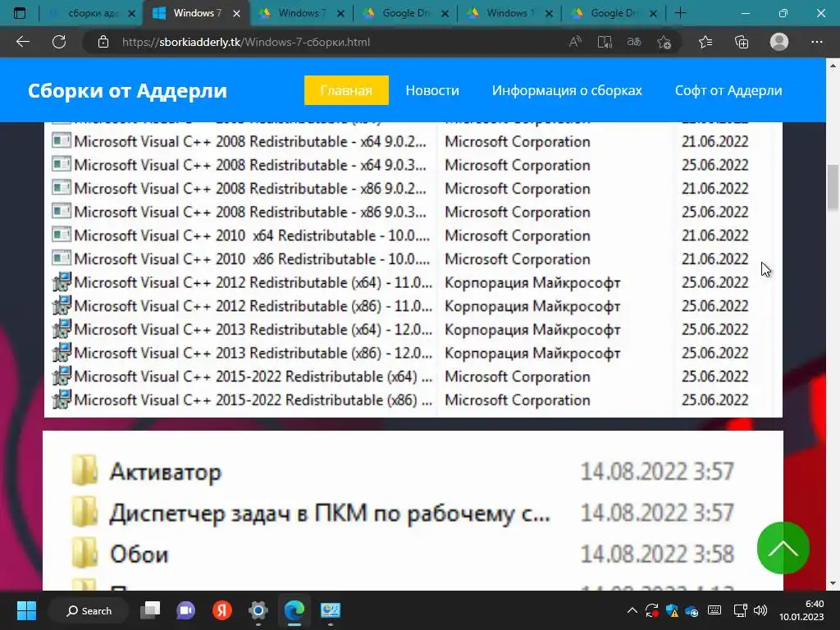840x630 pixels.
Task: Open the Control Panel taskbar icon
Action: (x=330, y=610)
